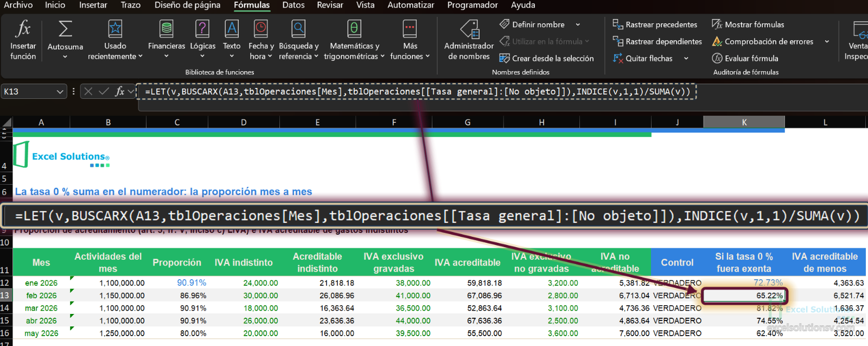Switch to the Insertar tab

coord(93,5)
